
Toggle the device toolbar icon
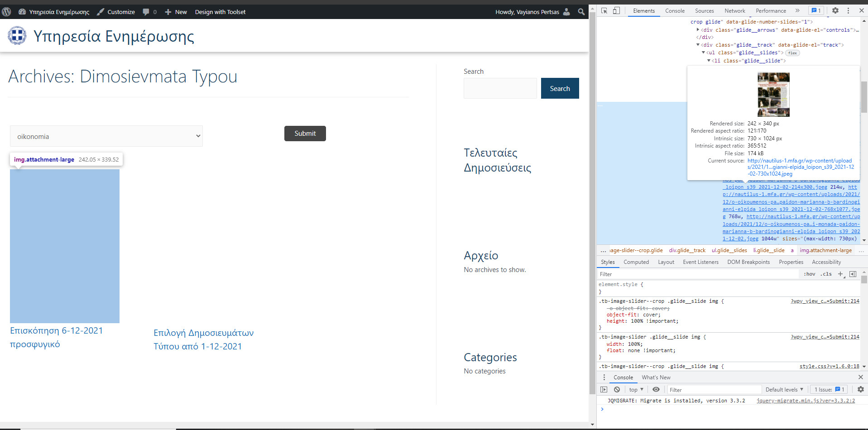pos(616,11)
